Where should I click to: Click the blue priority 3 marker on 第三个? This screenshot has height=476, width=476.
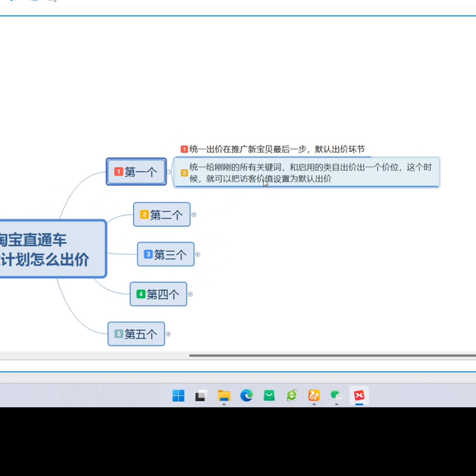pyautogui.click(x=148, y=254)
